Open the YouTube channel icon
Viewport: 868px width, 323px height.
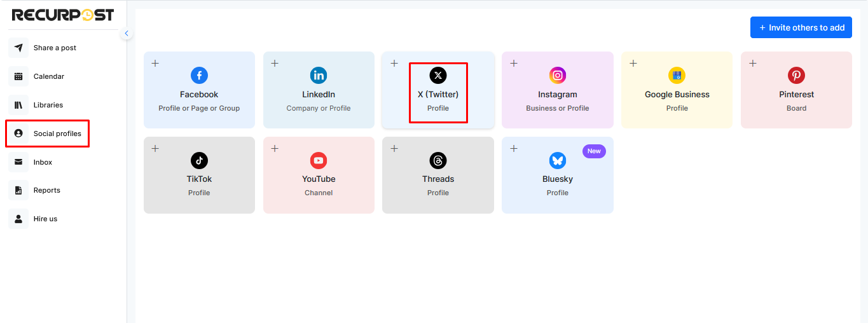319,160
